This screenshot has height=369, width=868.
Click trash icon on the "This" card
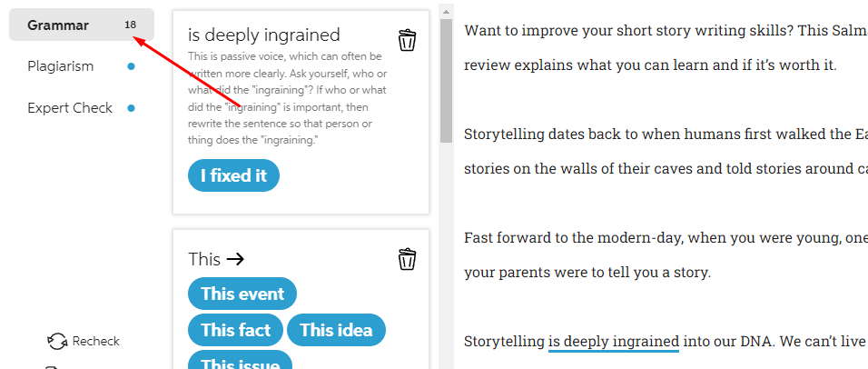(x=408, y=259)
